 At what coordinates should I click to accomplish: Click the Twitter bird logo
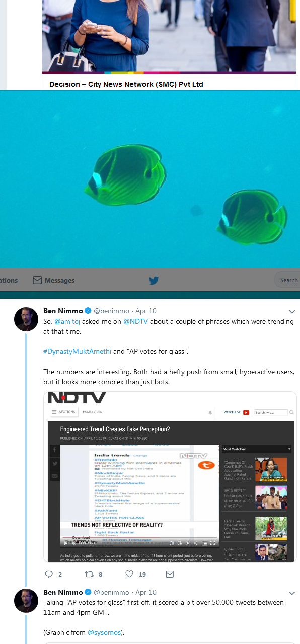pyautogui.click(x=154, y=281)
